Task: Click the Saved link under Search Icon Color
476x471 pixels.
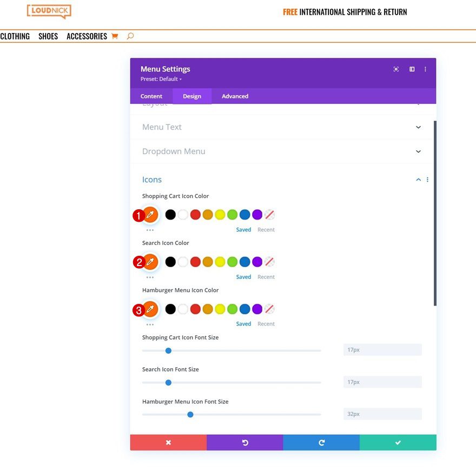Action: point(243,276)
